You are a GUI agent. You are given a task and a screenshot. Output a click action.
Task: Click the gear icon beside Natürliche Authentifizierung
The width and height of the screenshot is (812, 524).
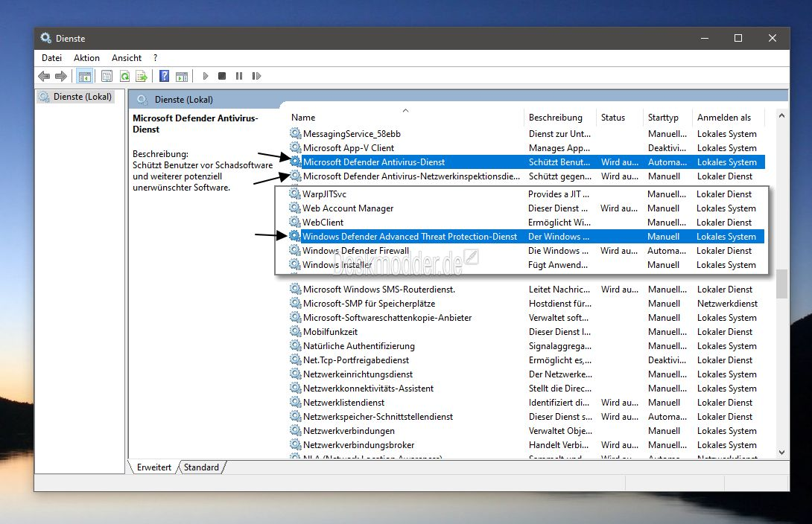(295, 345)
